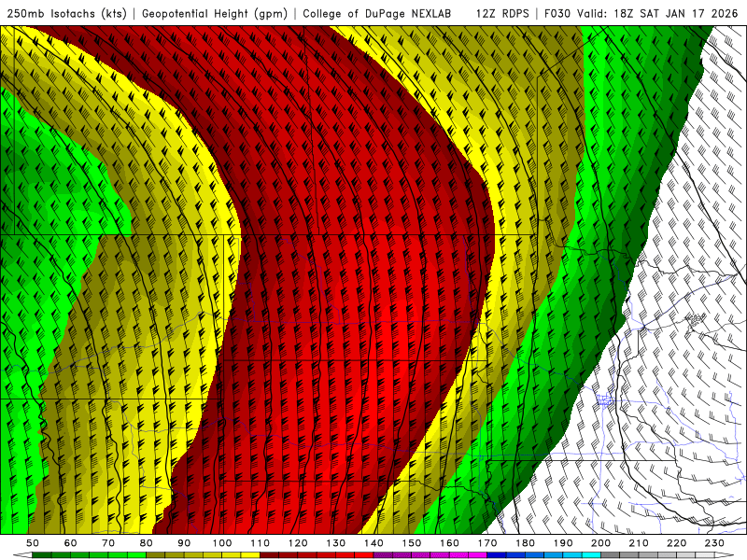The image size is (747, 560).
Task: Click the '180' color scale label
Action: (525, 543)
